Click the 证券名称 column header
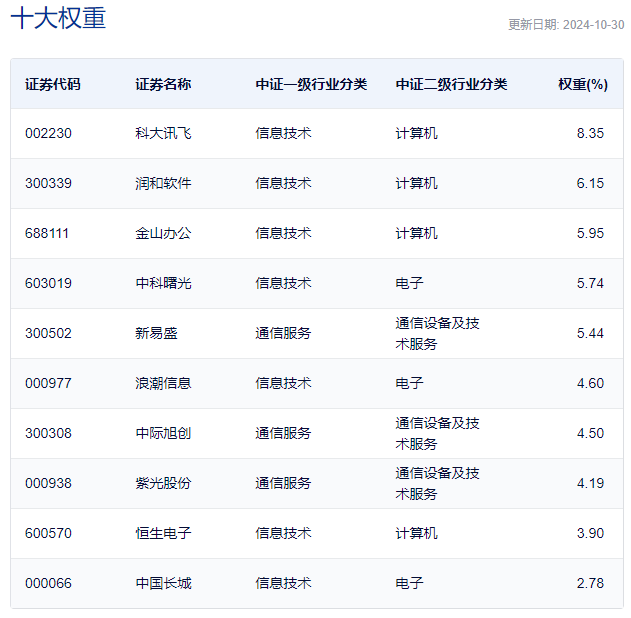The image size is (631, 618). pos(163,84)
